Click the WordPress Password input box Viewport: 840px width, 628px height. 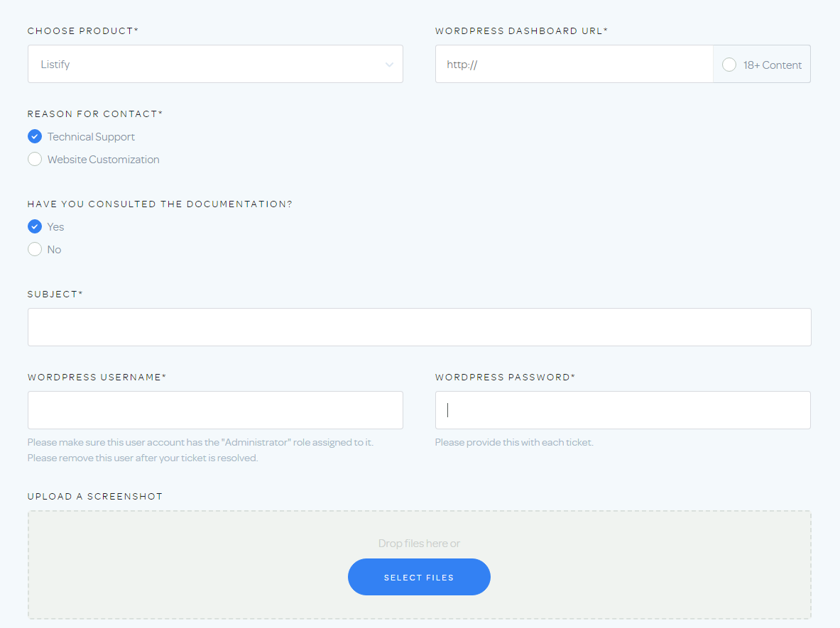point(623,410)
